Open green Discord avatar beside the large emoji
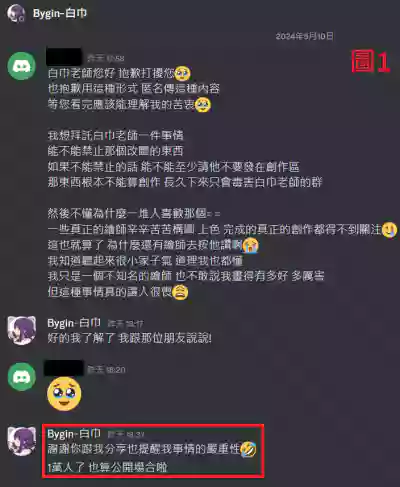Screen dimensions: 400x487 coord(22,377)
